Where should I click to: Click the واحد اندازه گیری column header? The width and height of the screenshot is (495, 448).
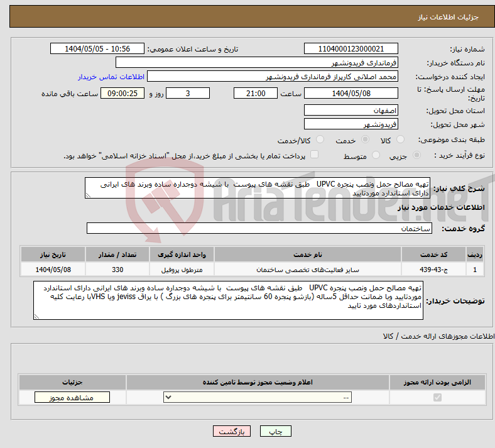[x=182, y=254]
